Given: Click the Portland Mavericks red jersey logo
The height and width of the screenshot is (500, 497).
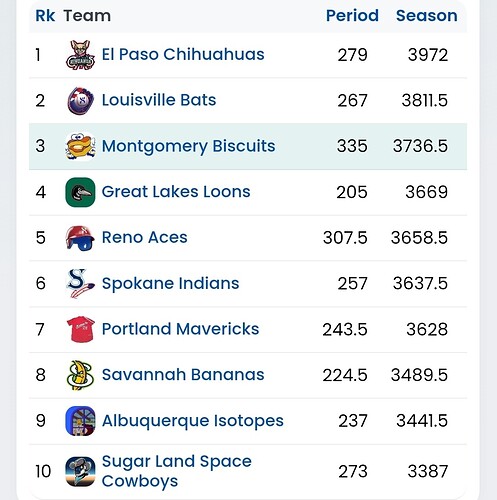Looking at the screenshot, I should [80, 329].
